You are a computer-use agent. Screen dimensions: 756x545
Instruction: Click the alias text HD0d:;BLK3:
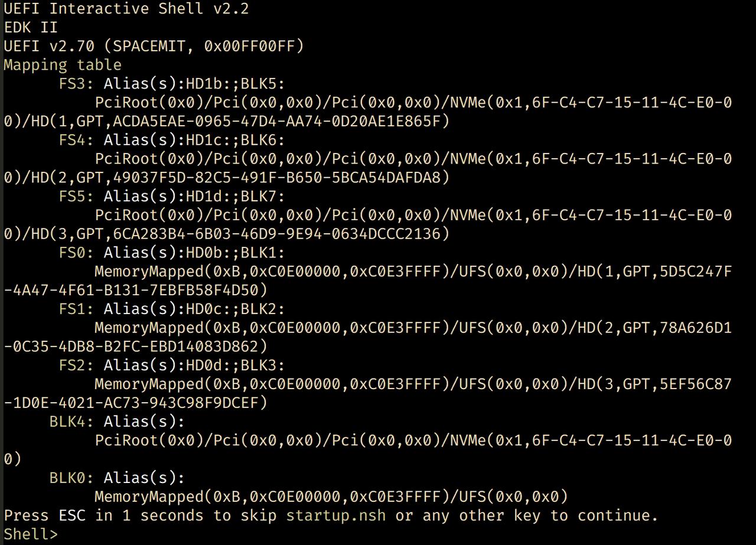[236, 365]
